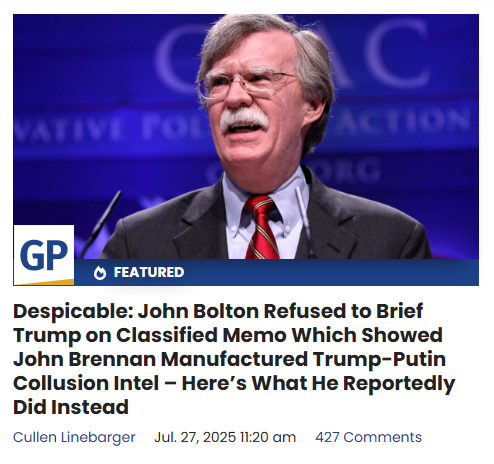Open the article headline starting with Despicable

pos(234,359)
